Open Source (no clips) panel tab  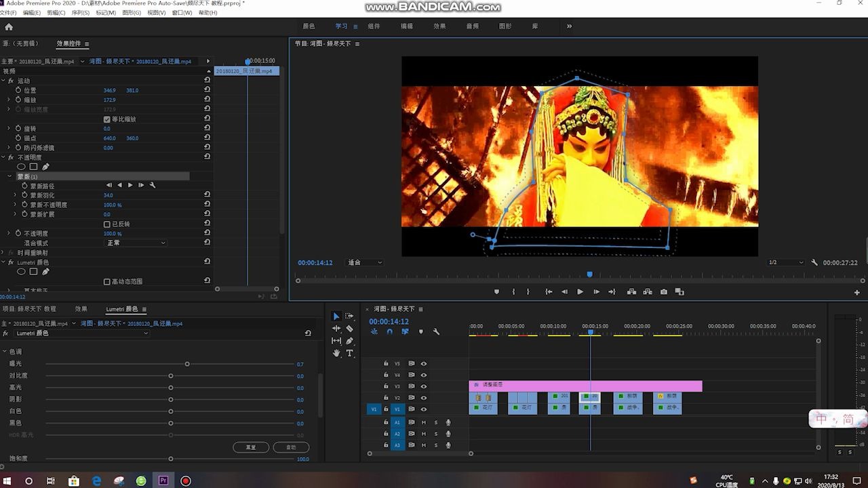[x=20, y=43]
